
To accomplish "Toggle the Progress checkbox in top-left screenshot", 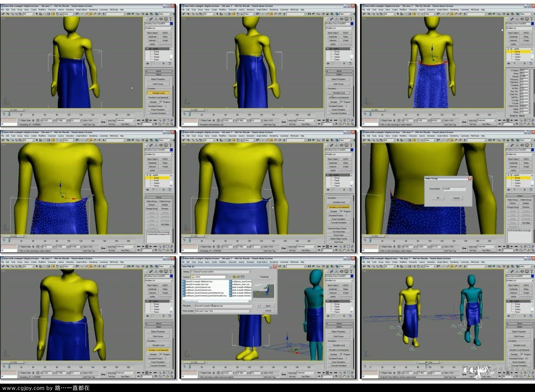I will point(161,102).
